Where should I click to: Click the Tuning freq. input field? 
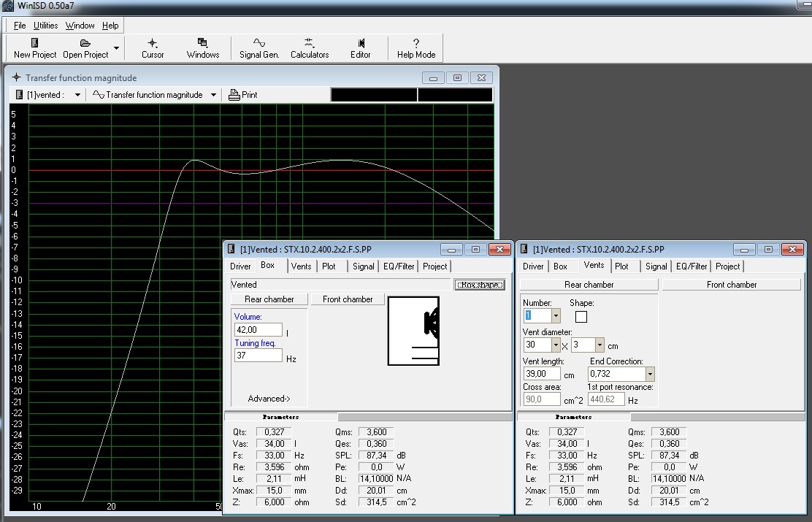[x=258, y=356]
